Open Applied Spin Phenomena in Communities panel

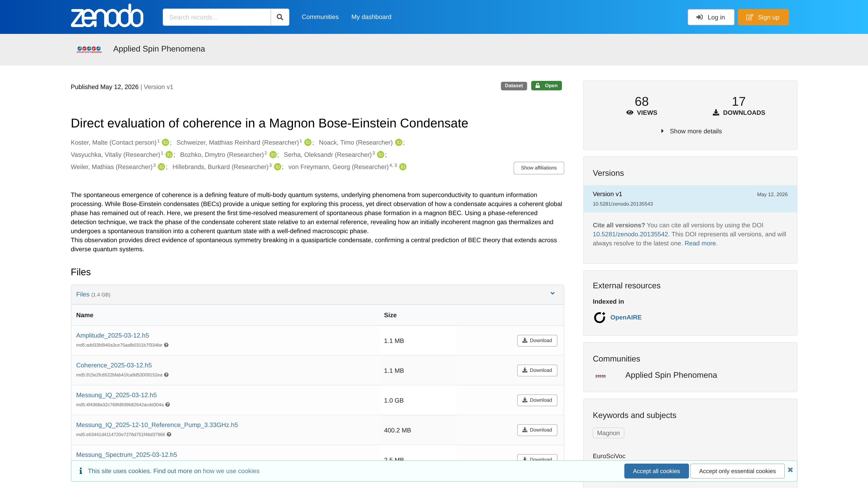click(671, 375)
